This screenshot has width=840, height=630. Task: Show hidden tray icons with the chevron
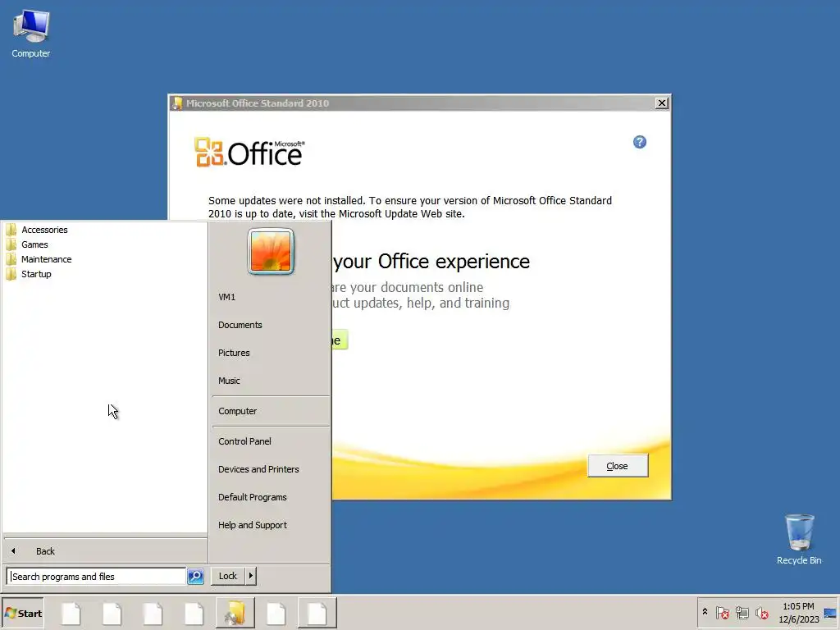point(705,612)
